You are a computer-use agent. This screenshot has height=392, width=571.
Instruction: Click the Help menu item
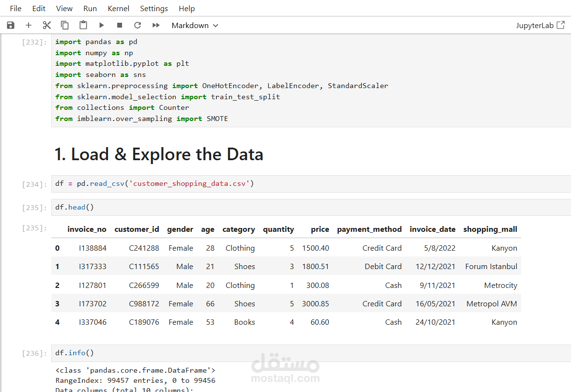[187, 8]
